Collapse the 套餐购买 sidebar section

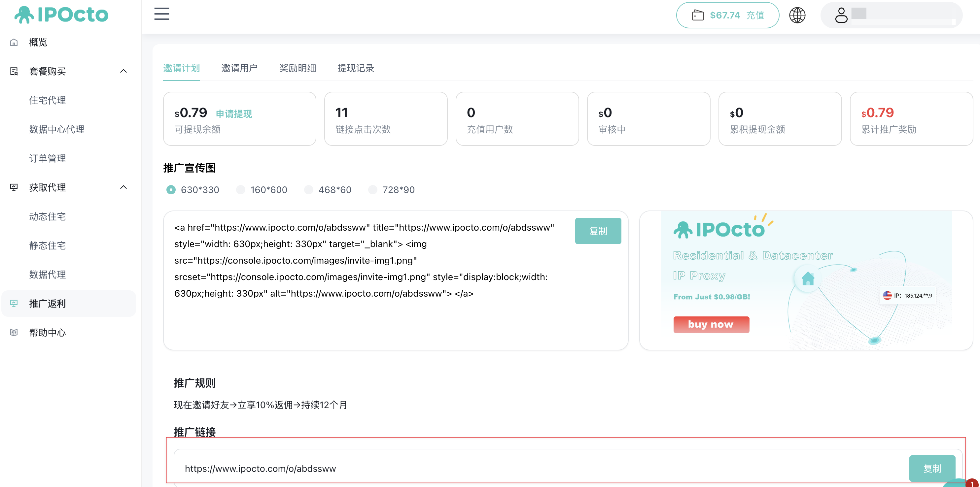click(x=123, y=71)
